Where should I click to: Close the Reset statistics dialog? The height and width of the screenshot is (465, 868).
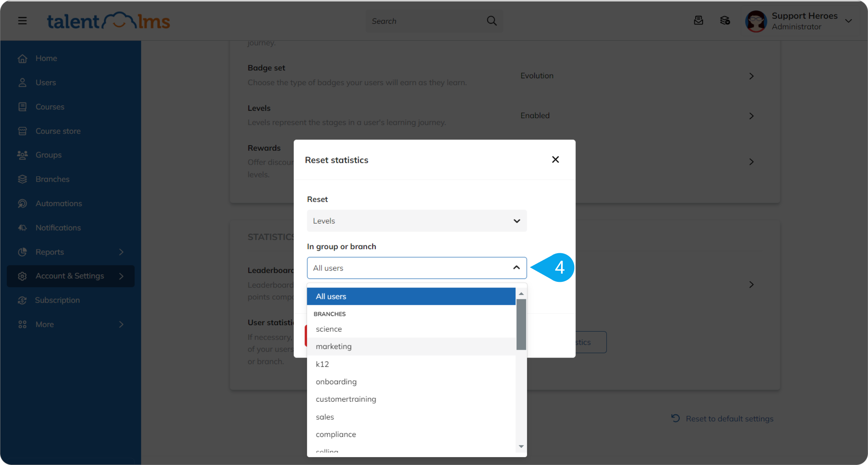click(555, 159)
